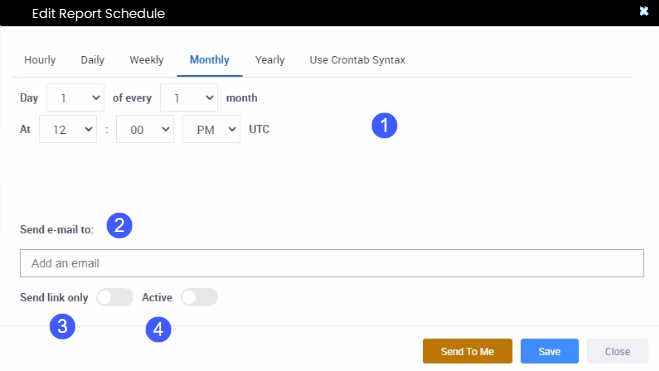Switch to the Yearly tab

tap(270, 60)
